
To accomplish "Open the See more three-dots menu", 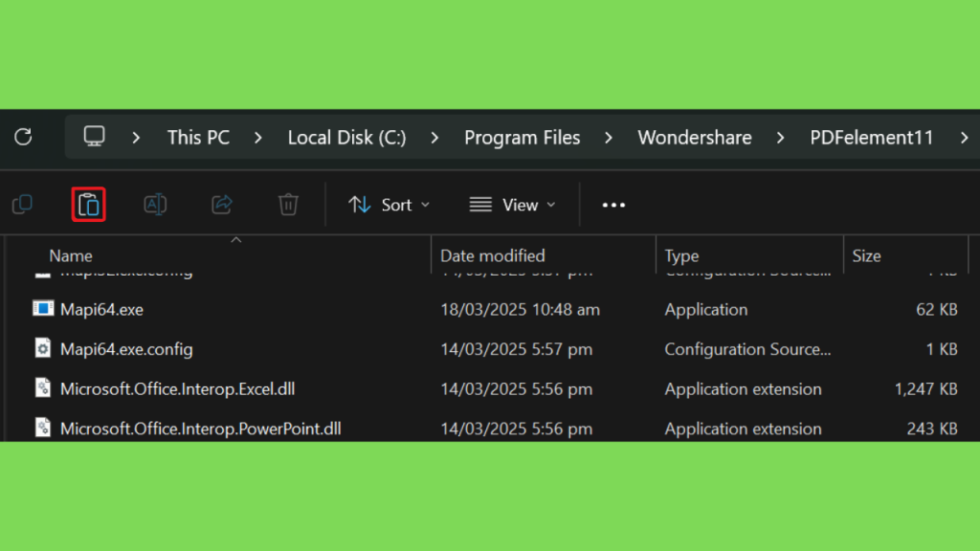I will coord(613,205).
